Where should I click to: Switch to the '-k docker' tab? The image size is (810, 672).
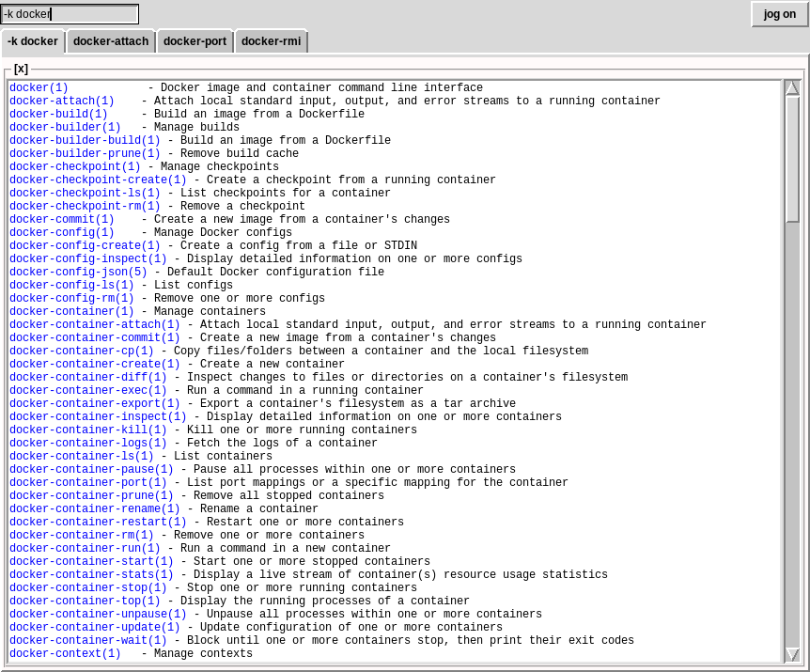[33, 41]
